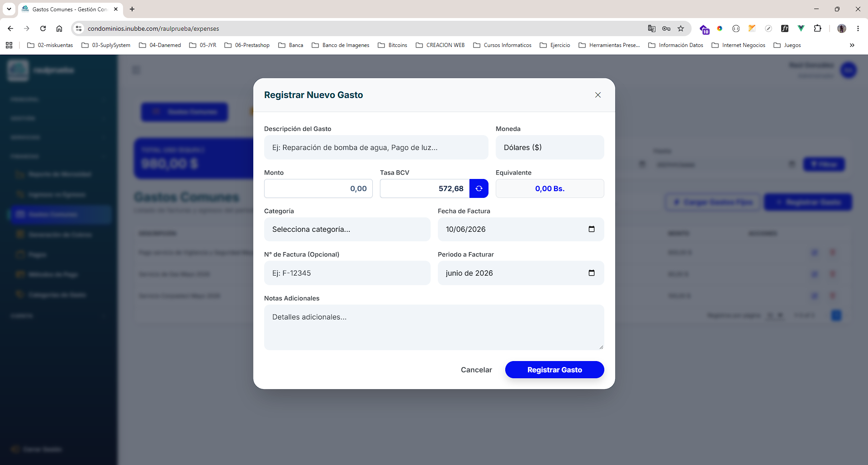This screenshot has width=868, height=465.
Task: Open the apps grid in bookmarks bar
Action: click(9, 45)
